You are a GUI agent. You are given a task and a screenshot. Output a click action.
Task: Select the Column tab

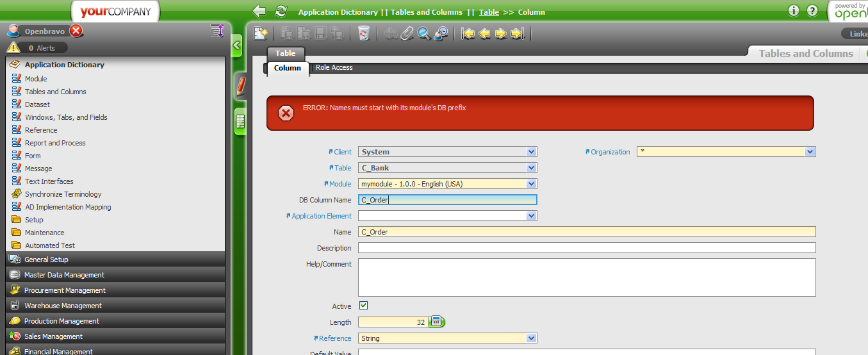288,68
